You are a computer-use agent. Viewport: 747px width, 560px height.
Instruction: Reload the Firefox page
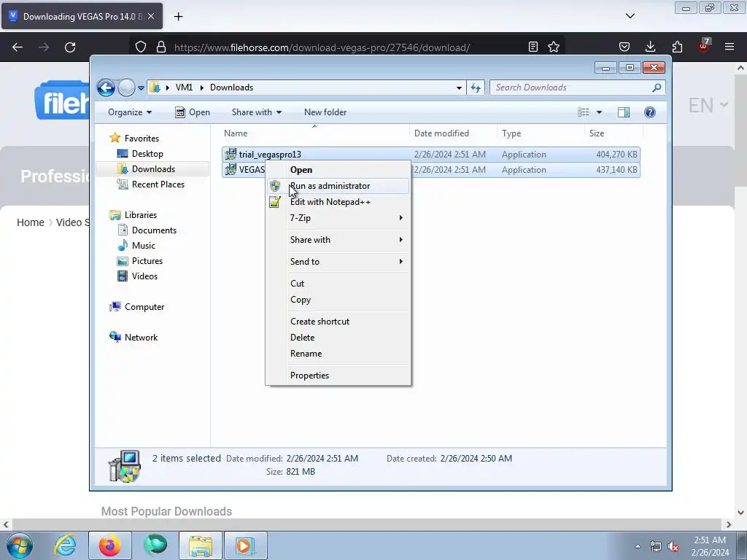pyautogui.click(x=70, y=47)
